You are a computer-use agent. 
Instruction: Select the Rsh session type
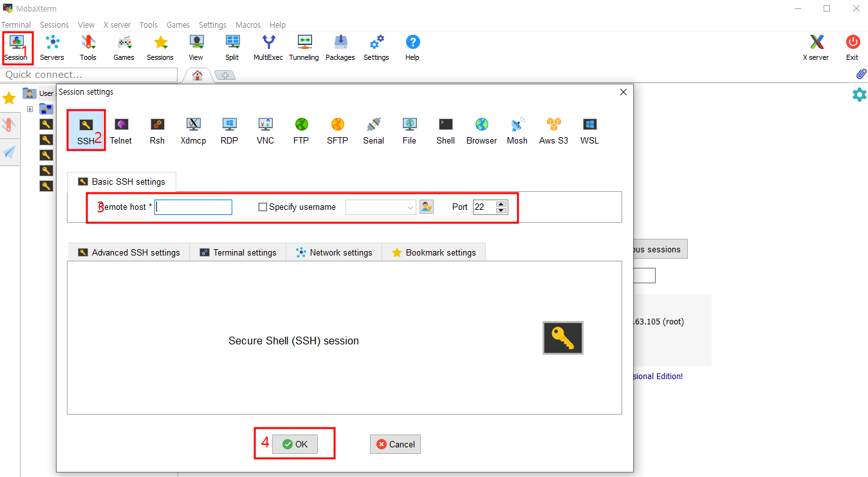157,131
